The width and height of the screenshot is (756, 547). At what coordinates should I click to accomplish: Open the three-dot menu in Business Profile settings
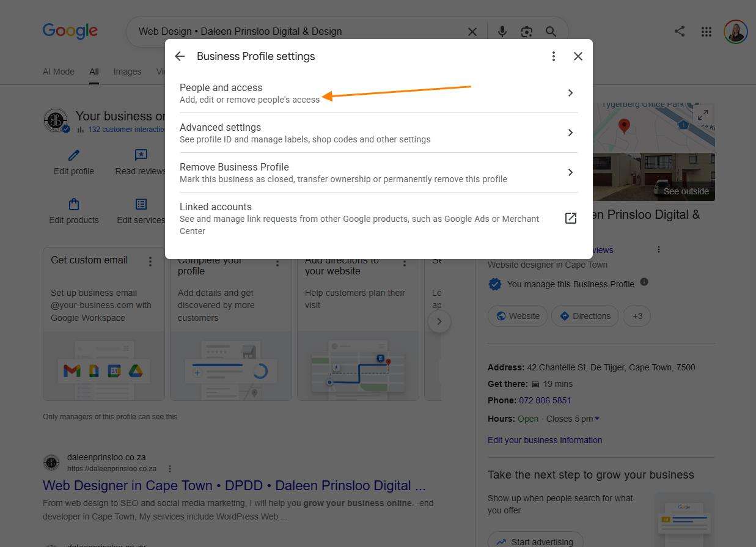[x=554, y=56]
